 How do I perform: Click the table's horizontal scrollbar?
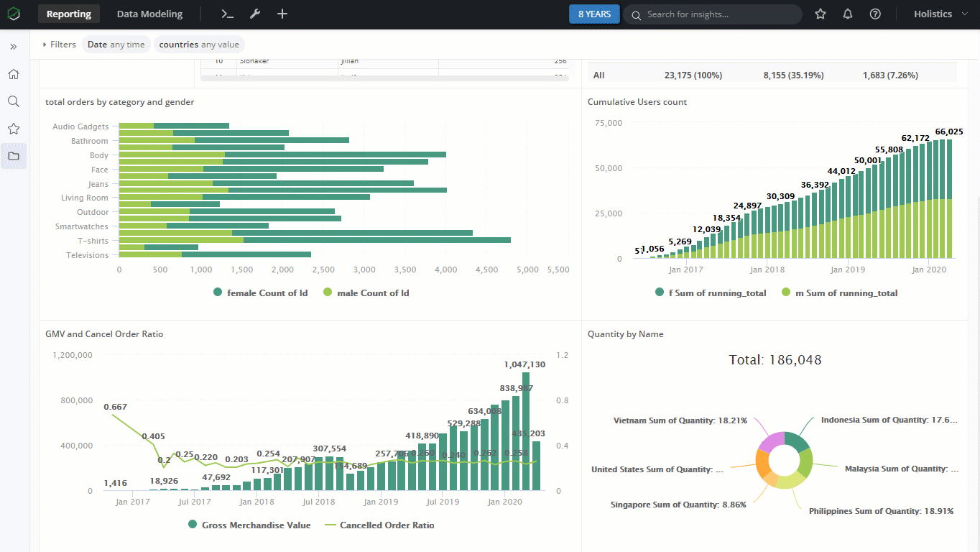tap(384, 78)
